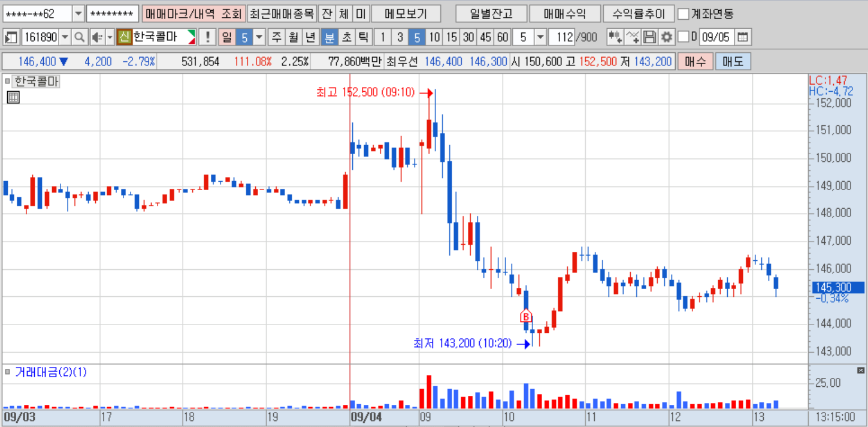Image resolution: width=868 pixels, height=427 pixels.
Task: Select 10-minute interval button
Action: pos(434,37)
